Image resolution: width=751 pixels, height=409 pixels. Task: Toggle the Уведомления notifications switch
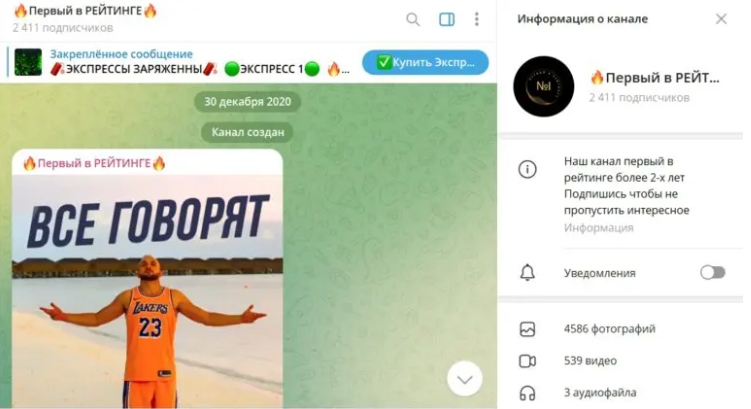pyautogui.click(x=712, y=273)
